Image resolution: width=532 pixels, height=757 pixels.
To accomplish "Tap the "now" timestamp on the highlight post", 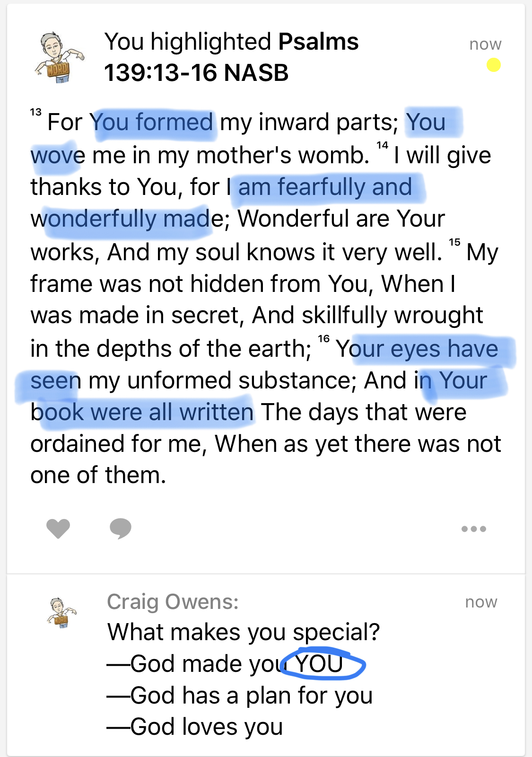I will pos(485,44).
